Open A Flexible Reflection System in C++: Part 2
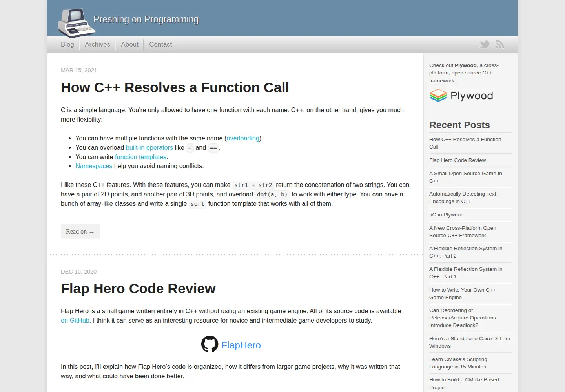Screen dimensions: 565x392 pyautogui.click(x=466, y=252)
